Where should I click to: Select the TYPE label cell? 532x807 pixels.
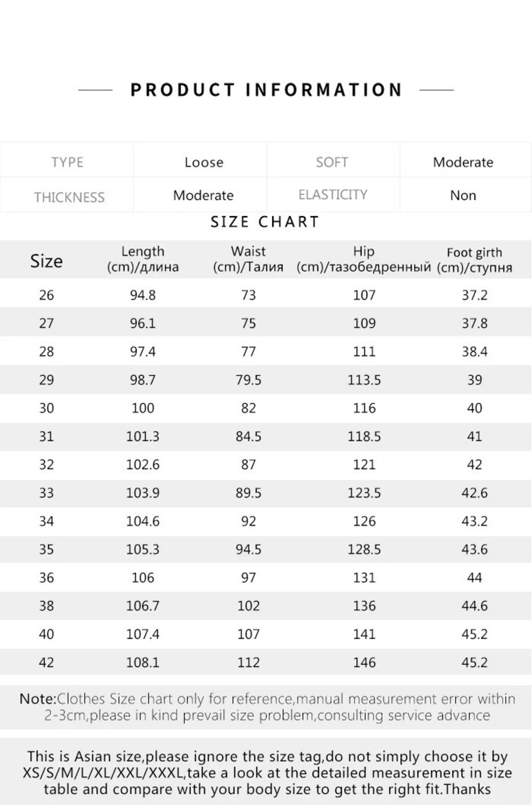(67, 162)
